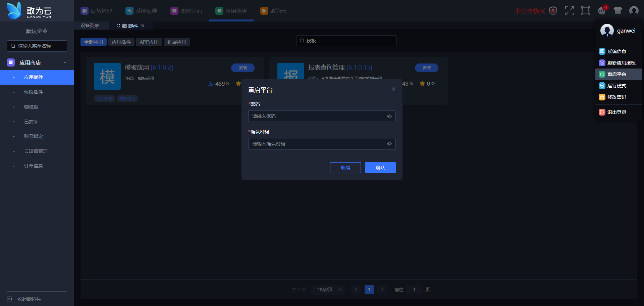Click the menu name search field

pyautogui.click(x=37, y=46)
